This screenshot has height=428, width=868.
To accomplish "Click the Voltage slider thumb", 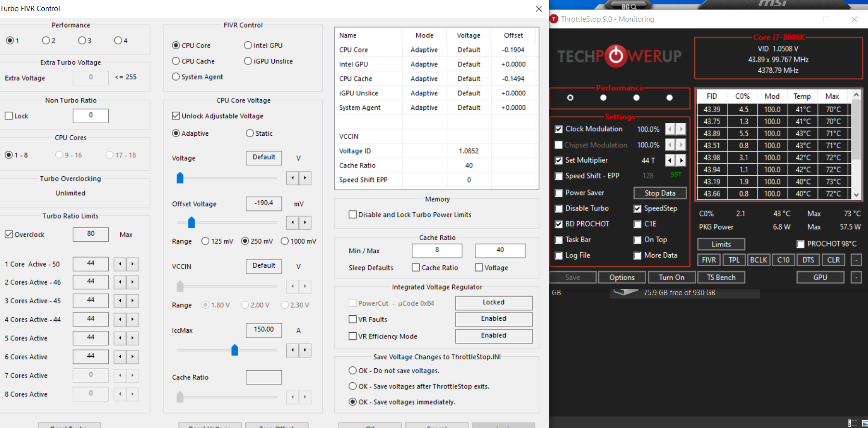I will (x=180, y=178).
